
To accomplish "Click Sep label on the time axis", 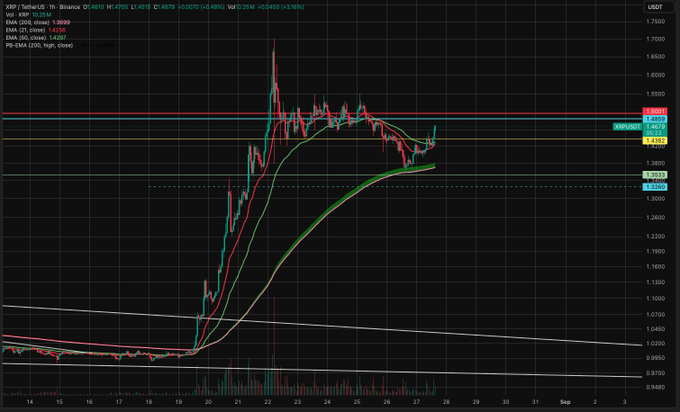I will [x=565, y=402].
